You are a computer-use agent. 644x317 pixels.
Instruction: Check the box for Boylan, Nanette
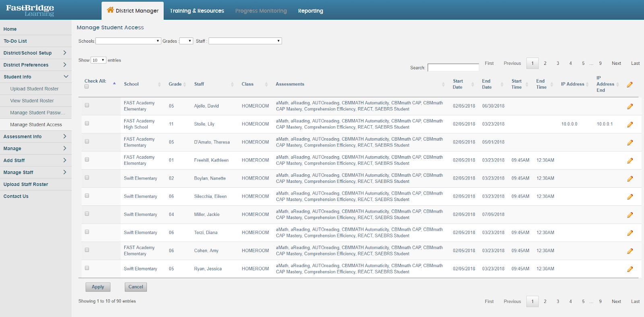[x=87, y=178]
